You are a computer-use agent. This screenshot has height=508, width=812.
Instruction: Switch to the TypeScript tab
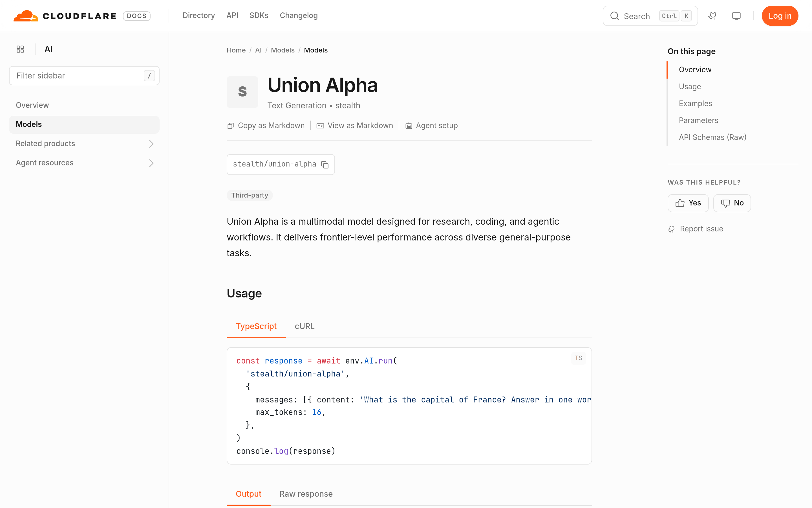click(x=256, y=326)
